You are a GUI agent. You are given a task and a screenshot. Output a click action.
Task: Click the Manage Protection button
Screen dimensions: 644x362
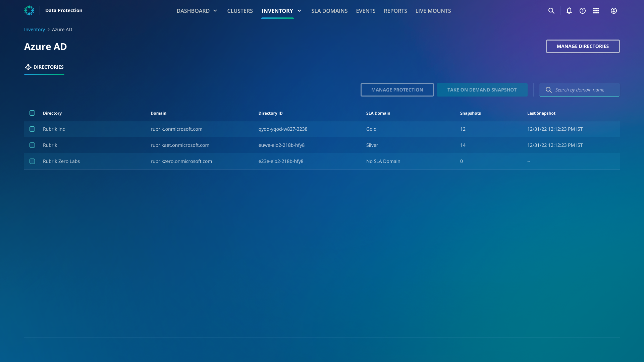pos(397,90)
